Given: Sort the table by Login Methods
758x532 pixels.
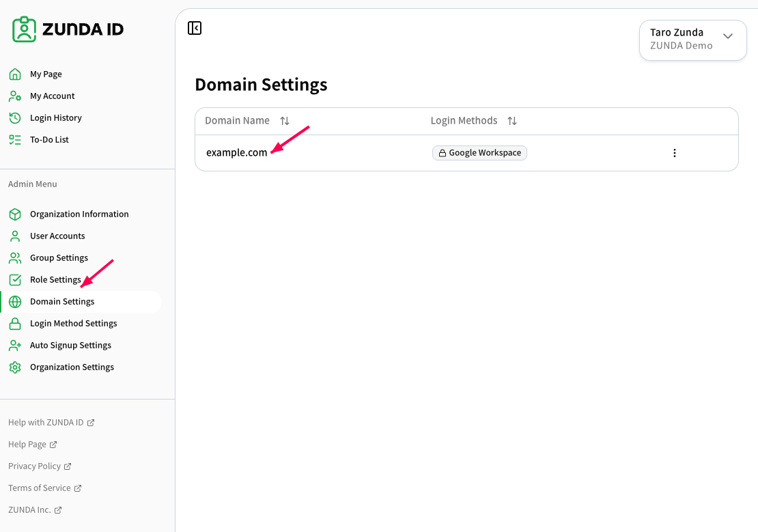Looking at the screenshot, I should point(512,121).
